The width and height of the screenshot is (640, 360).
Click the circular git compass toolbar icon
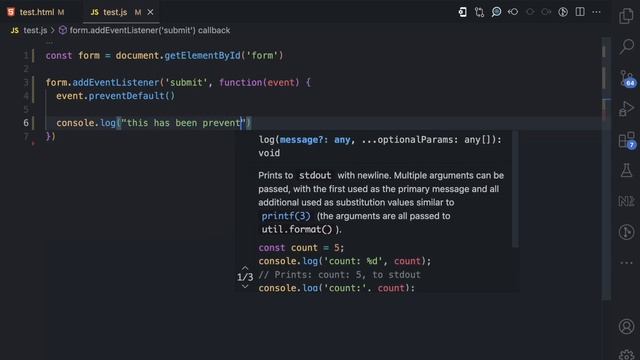pyautogui.click(x=563, y=12)
